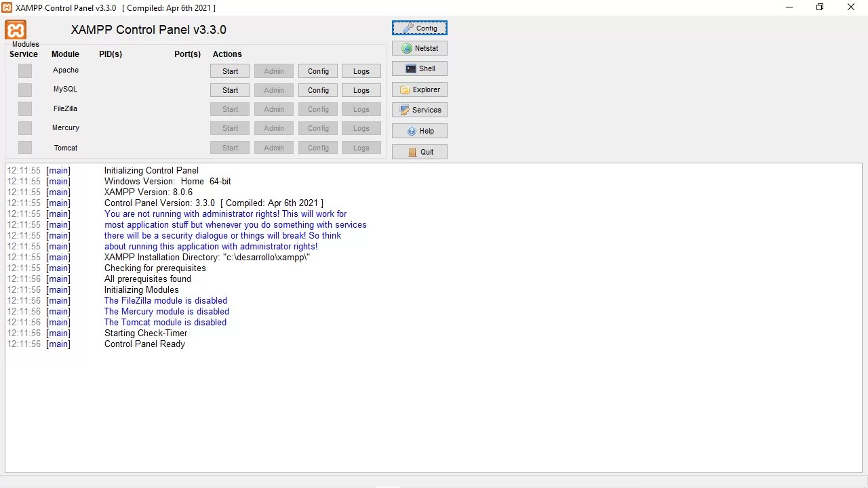The width and height of the screenshot is (868, 488).
Task: Open the Help dialog
Action: tap(419, 131)
